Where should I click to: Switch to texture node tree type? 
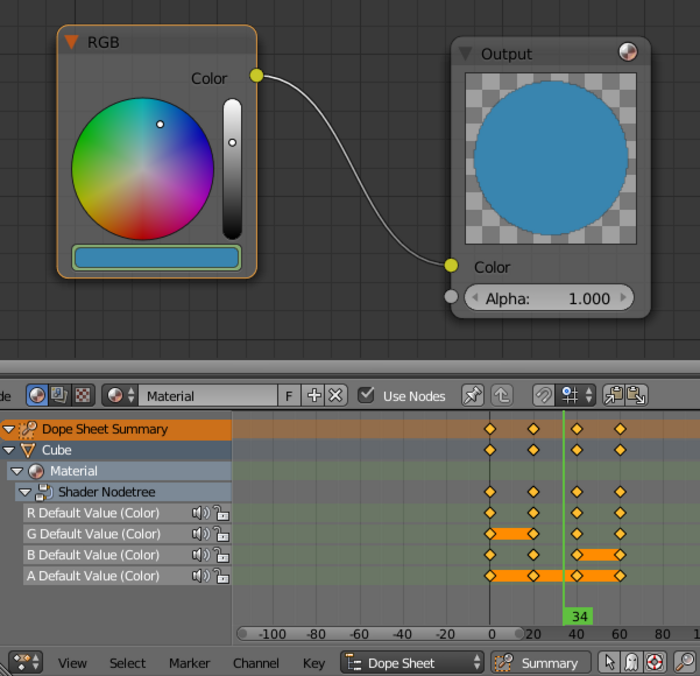point(83,396)
